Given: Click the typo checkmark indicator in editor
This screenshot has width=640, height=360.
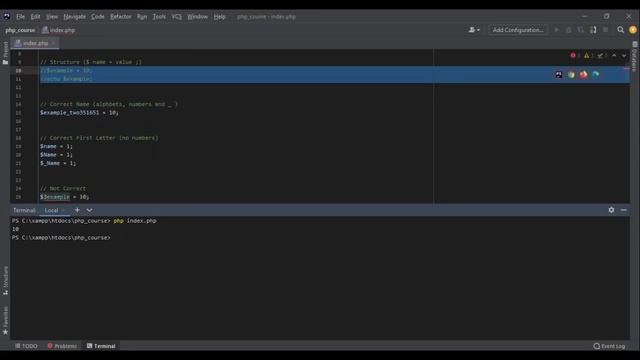Looking at the screenshot, I should pos(602,55).
